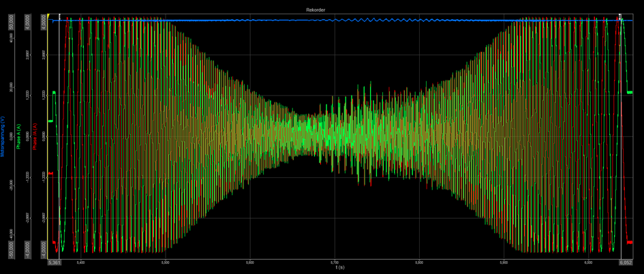Click the 5,500 time axis tick label
The width and height of the screenshot is (644, 274).
tap(165, 262)
